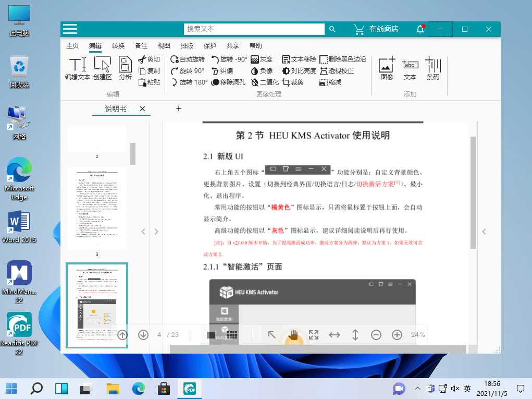The image size is (532, 399).
Task: Switch to the 转换 ribbon tab
Action: (x=118, y=46)
